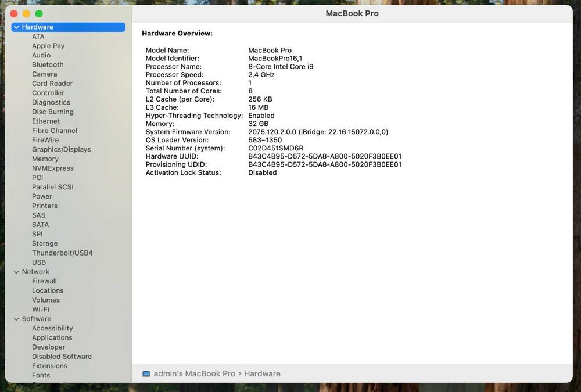Screen dimensions: 581x392
Task: Open Accessibility under Software
Action: (53, 328)
